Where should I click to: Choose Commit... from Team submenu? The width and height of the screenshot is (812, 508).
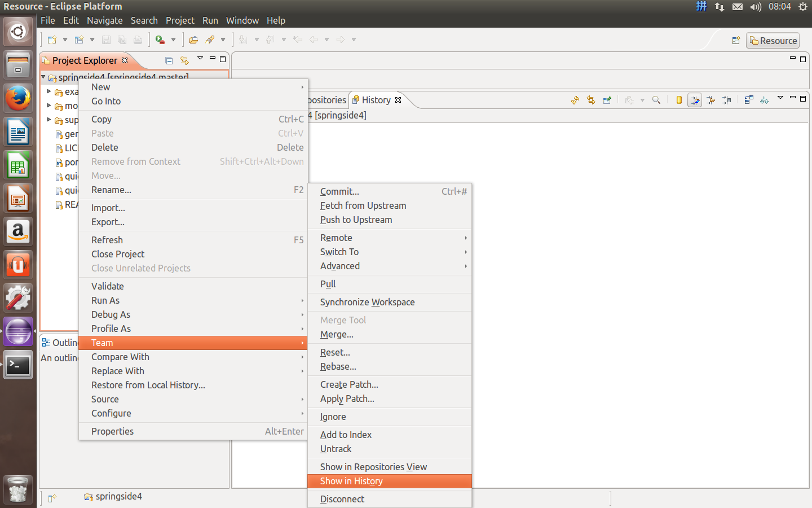pyautogui.click(x=390, y=191)
